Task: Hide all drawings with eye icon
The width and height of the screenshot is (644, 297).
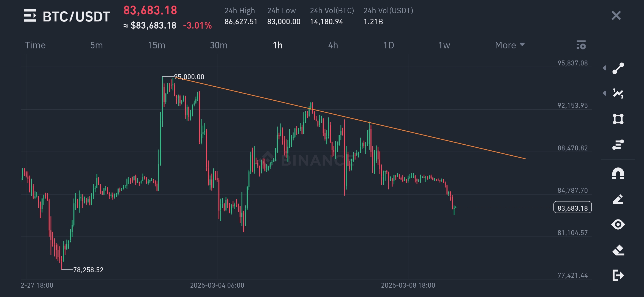Action: 618,224
